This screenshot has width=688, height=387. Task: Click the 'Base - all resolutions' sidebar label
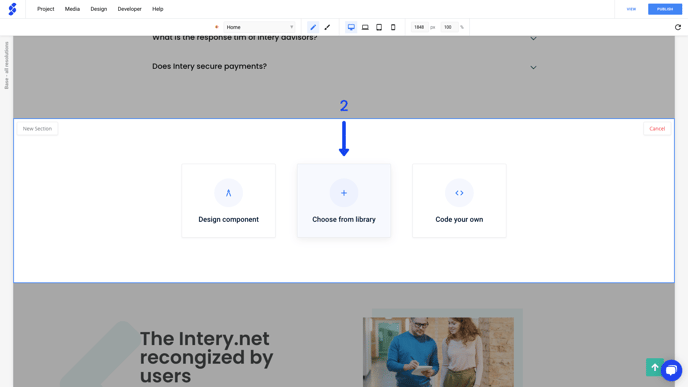click(x=7, y=65)
